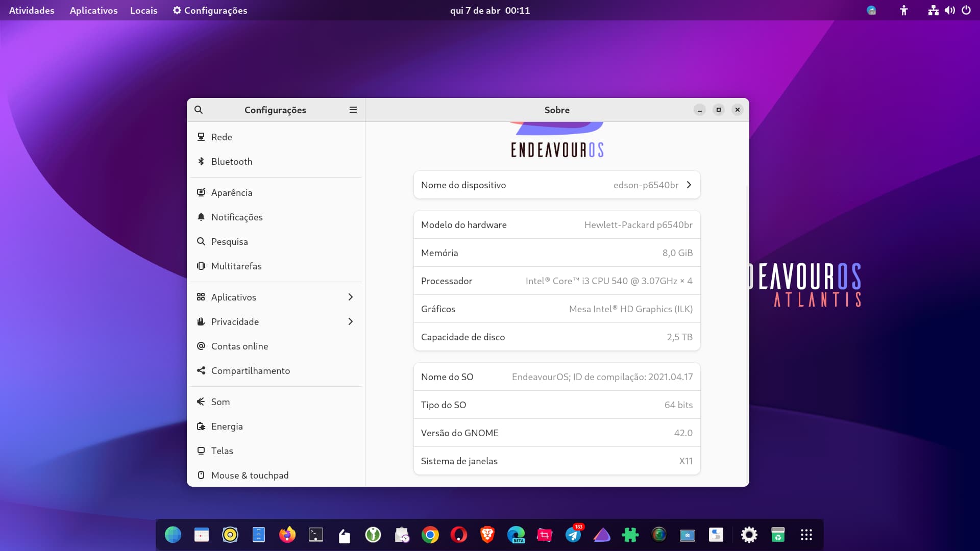Open the hamburger menu in Configurações header

click(353, 110)
